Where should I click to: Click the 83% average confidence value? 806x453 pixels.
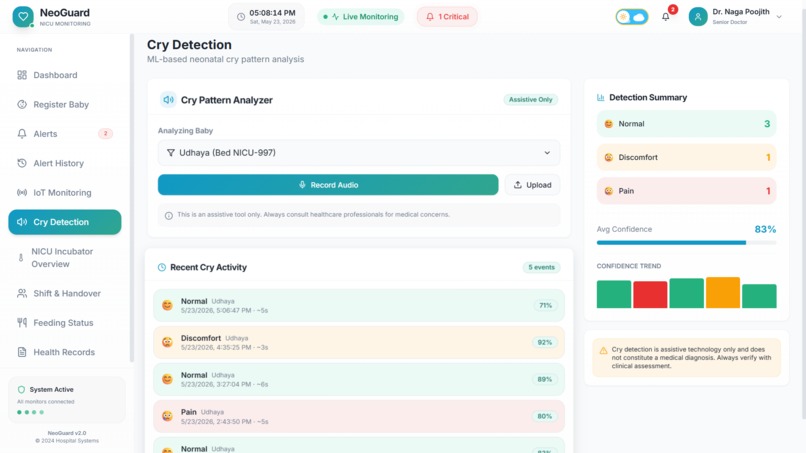click(x=765, y=229)
